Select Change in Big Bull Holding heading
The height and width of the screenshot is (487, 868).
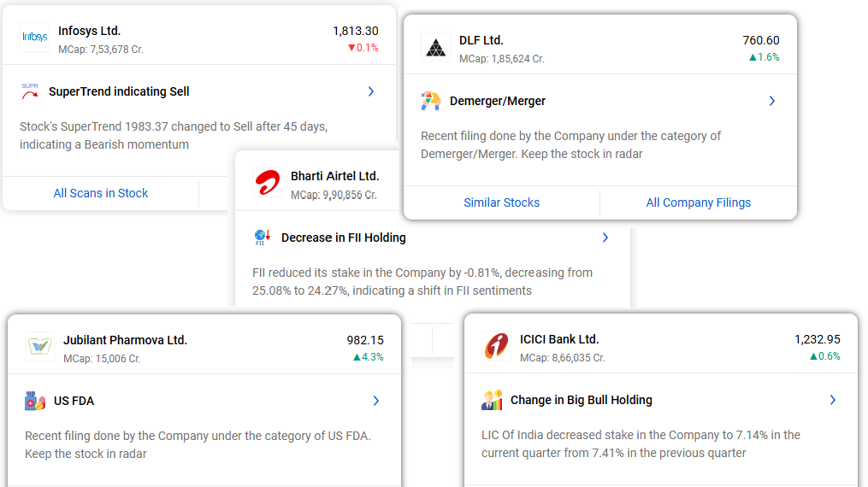582,400
